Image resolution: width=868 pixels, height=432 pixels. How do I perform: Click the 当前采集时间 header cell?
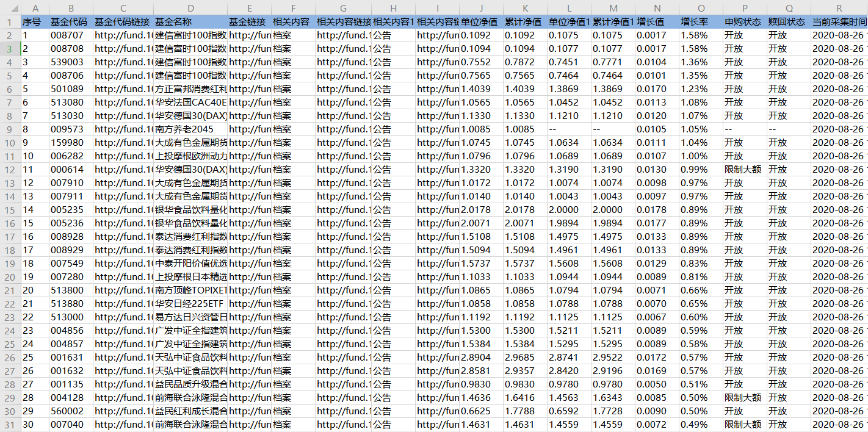pos(839,22)
